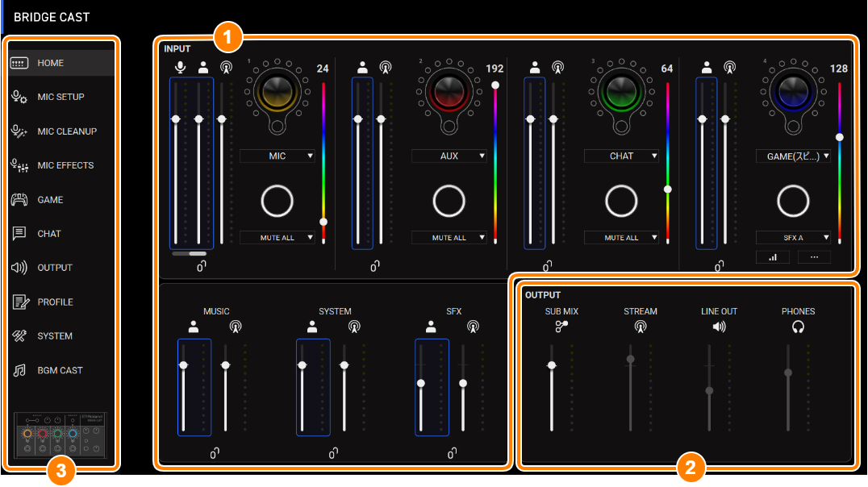Image resolution: width=868 pixels, height=487 pixels.
Task: Click the stream mix icon under SYSTEM
Action: tap(354, 327)
